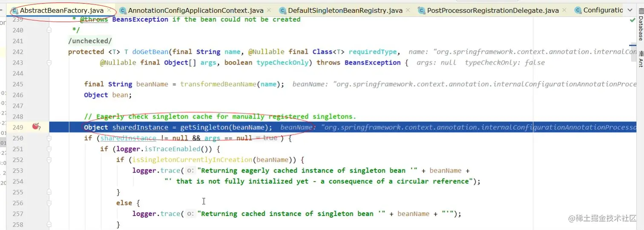Click the else keyword on line 256
Viewport: 644px width, 230px height.
pyautogui.click(x=124, y=203)
